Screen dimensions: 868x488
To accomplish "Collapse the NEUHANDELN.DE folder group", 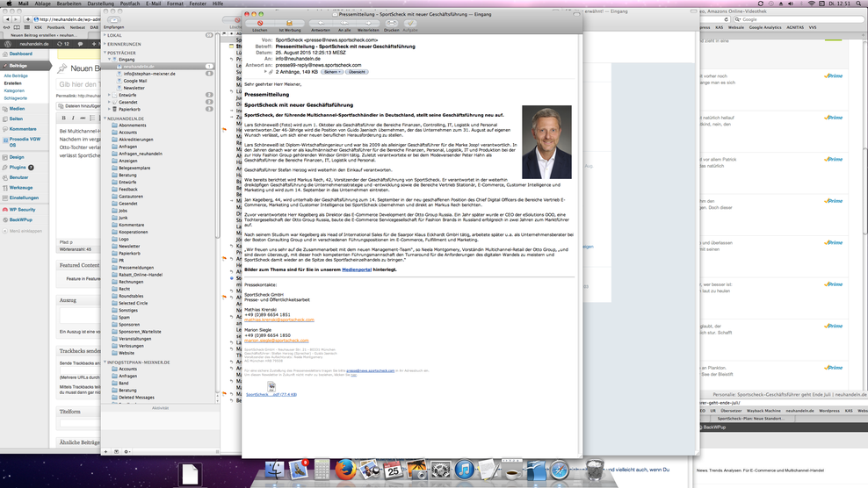I will (105, 118).
